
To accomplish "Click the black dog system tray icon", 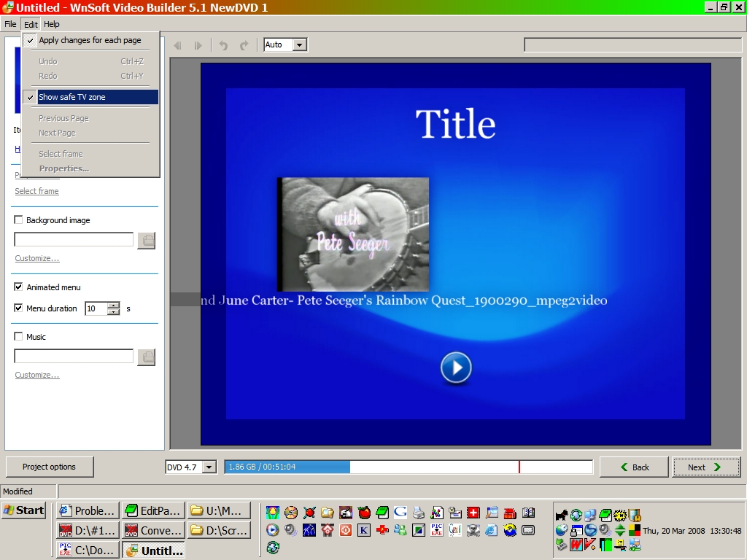I will (x=562, y=516).
